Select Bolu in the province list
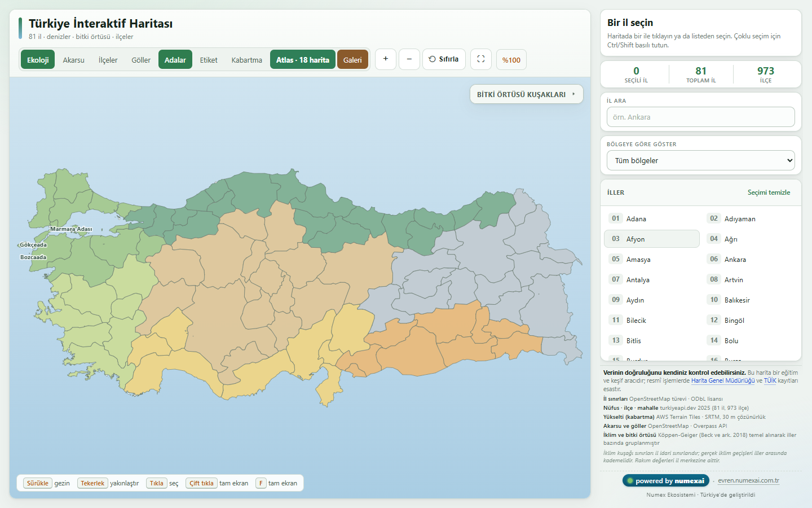The image size is (812, 508). [x=750, y=340]
